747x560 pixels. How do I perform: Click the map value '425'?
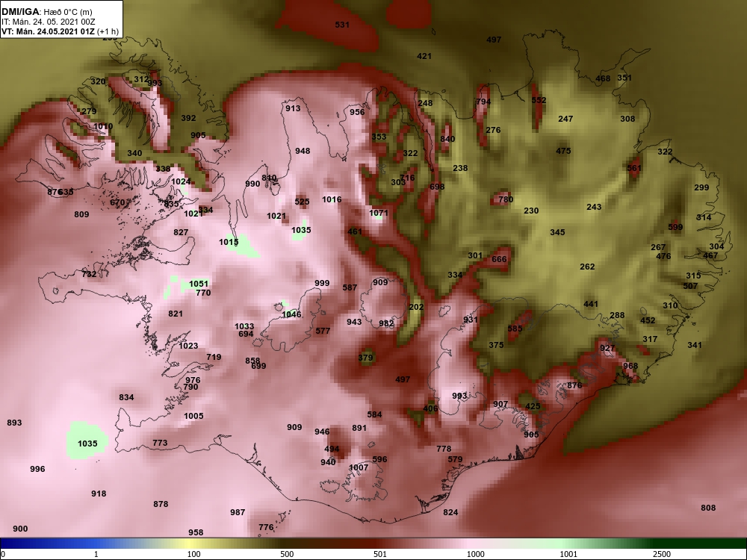[x=533, y=407]
